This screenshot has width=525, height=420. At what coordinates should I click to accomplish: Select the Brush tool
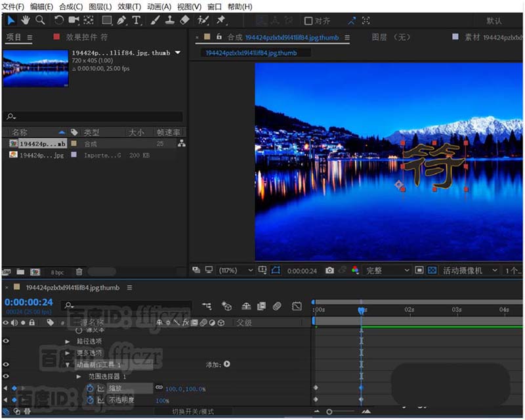[155, 20]
